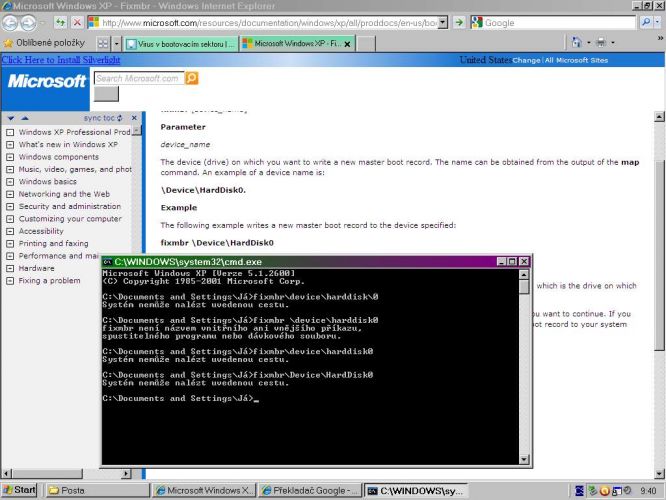Open the Print button dropdown arrow
Image resolution: width=666 pixels, height=500 pixels.
[612, 42]
